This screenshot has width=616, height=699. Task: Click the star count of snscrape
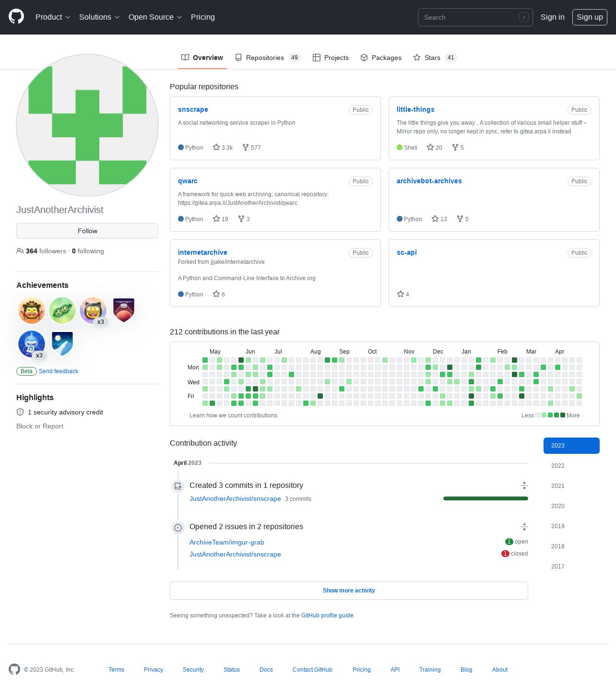(223, 147)
